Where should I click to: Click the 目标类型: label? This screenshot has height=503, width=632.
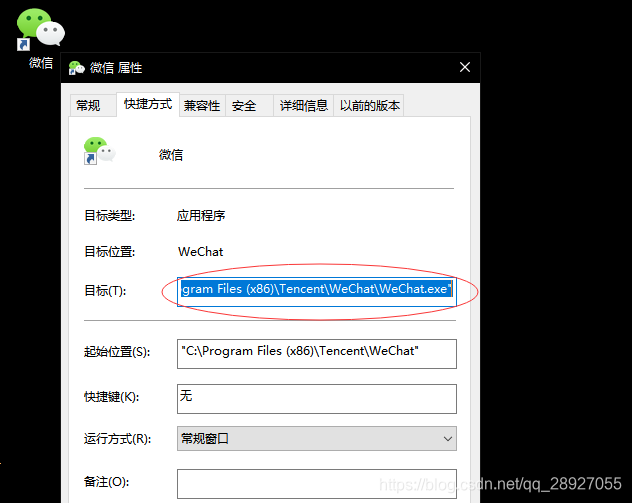109,216
